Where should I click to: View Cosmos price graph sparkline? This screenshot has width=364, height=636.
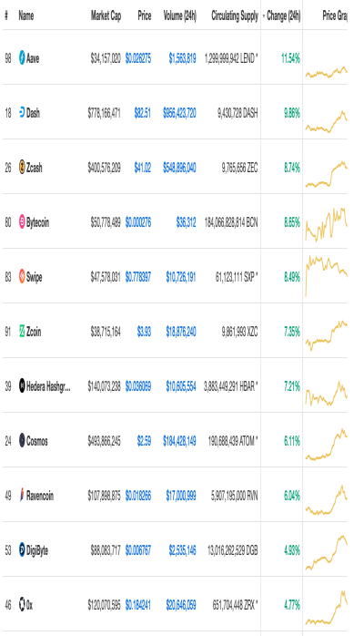[x=326, y=444]
